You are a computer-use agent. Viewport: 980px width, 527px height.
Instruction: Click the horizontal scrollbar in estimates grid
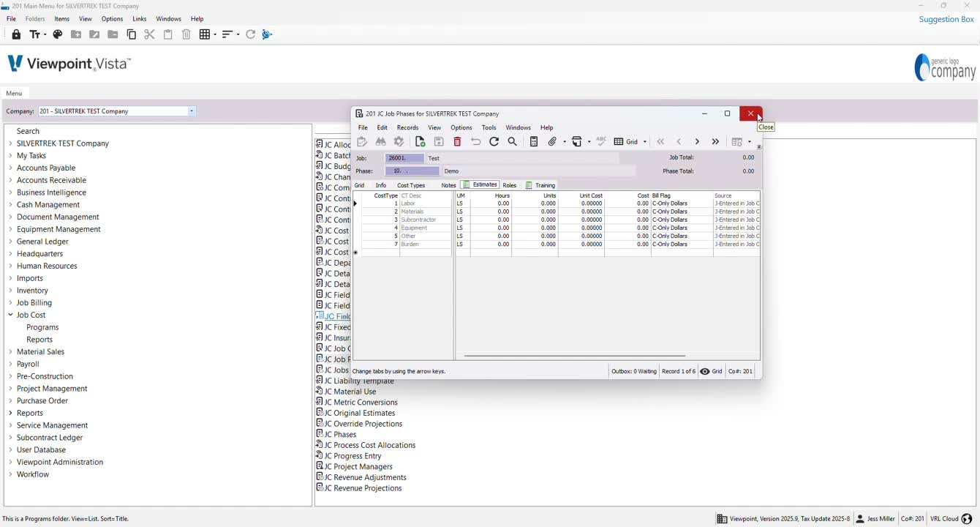tap(575, 356)
